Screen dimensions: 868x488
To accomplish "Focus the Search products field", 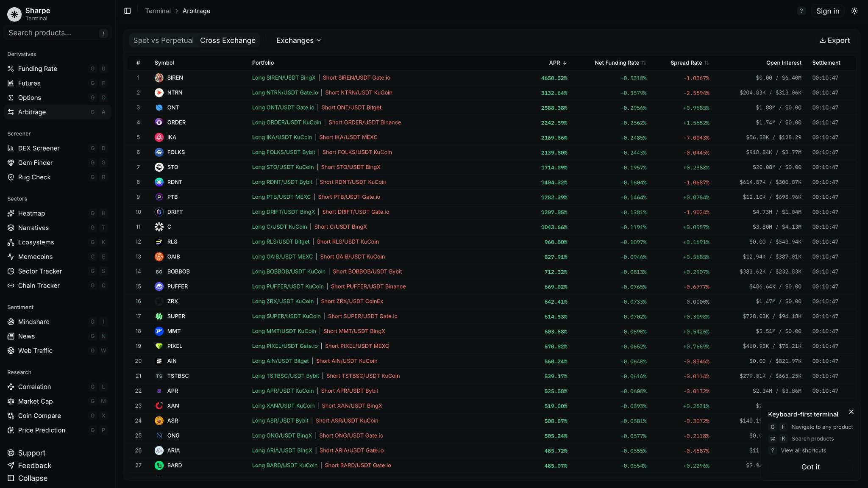I will tap(51, 33).
